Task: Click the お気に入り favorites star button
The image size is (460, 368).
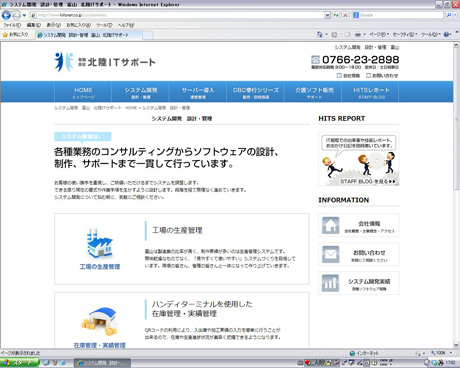Action: (x=16, y=35)
